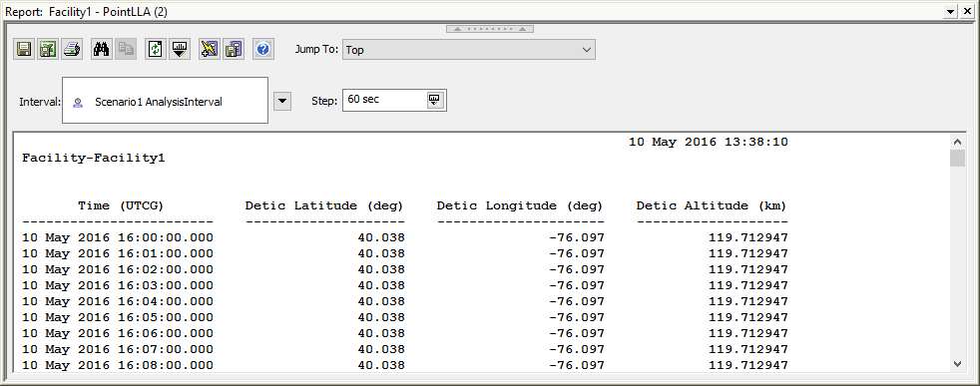Select the Scenario1 AnalysisInterval box

click(165, 101)
